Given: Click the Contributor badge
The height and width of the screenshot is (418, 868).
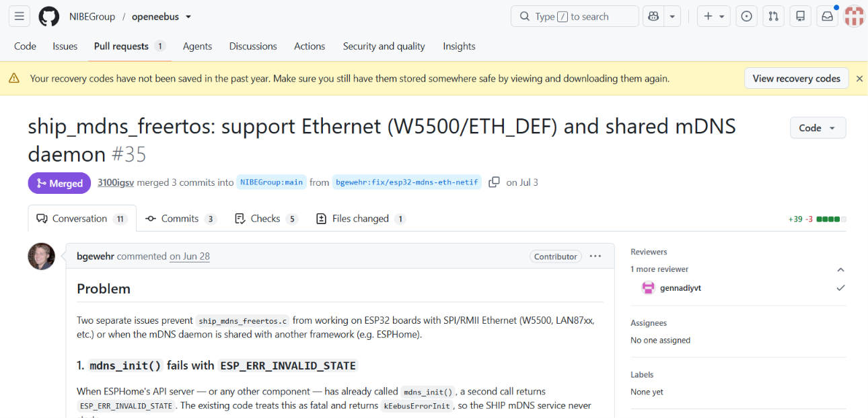Looking at the screenshot, I should [x=555, y=256].
